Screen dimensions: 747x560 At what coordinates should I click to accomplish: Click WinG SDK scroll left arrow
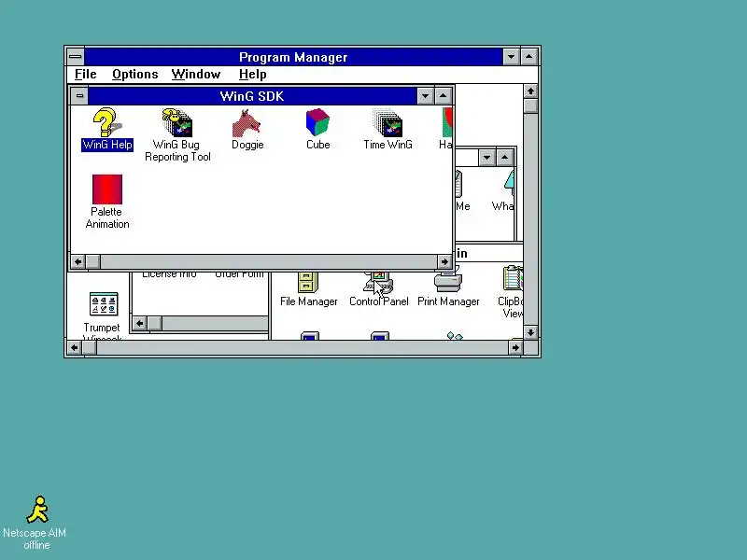point(78,261)
